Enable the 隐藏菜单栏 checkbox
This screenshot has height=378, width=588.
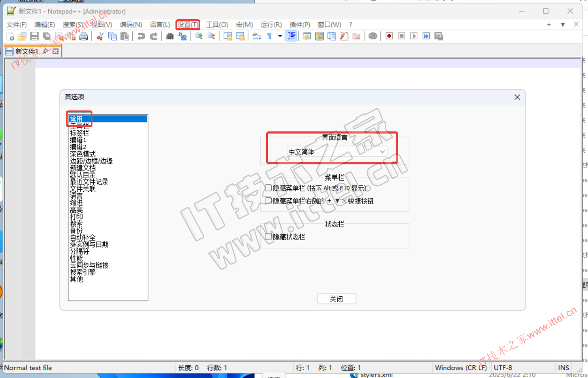coord(268,188)
